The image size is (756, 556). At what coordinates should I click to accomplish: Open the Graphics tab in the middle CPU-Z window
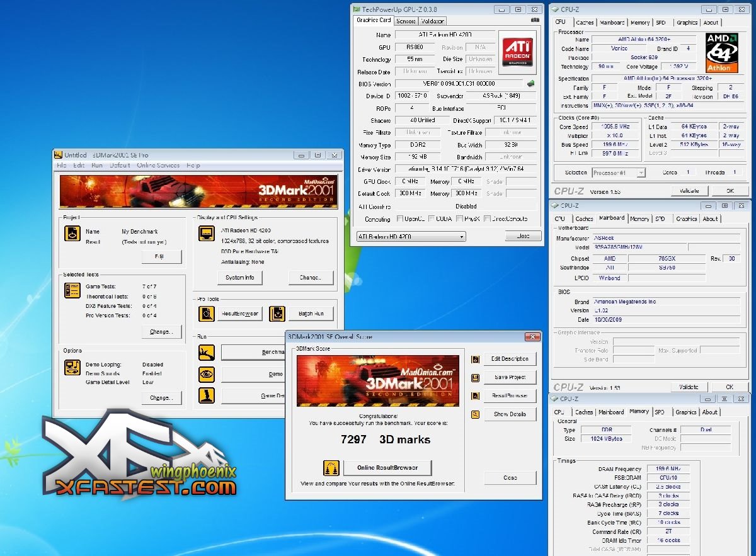[x=687, y=218]
